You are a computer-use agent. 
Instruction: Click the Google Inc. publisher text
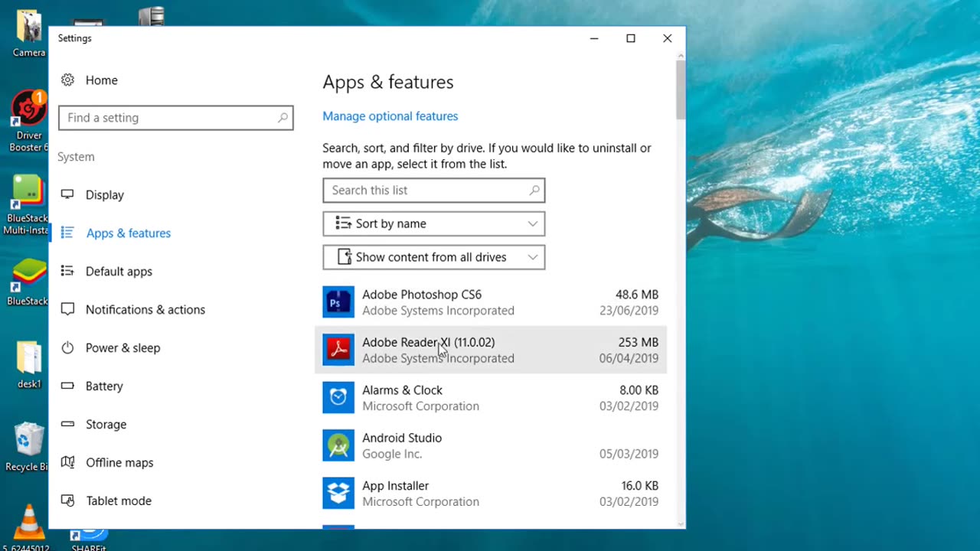tap(392, 454)
